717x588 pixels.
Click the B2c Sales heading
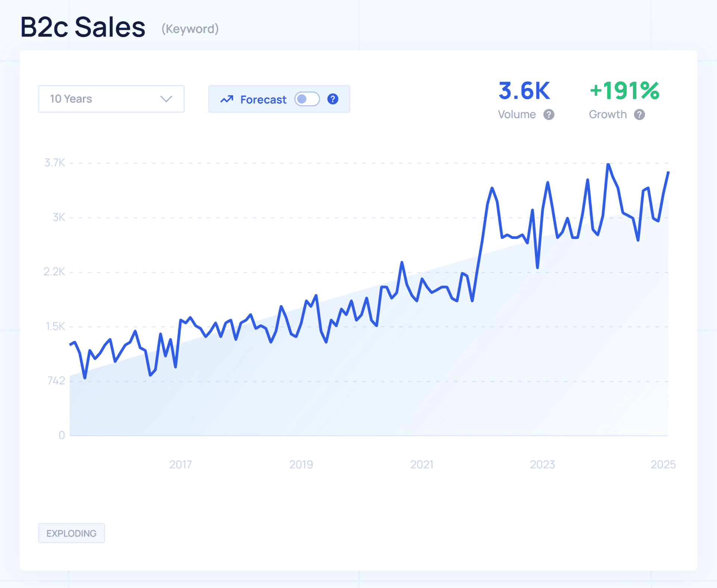click(83, 27)
